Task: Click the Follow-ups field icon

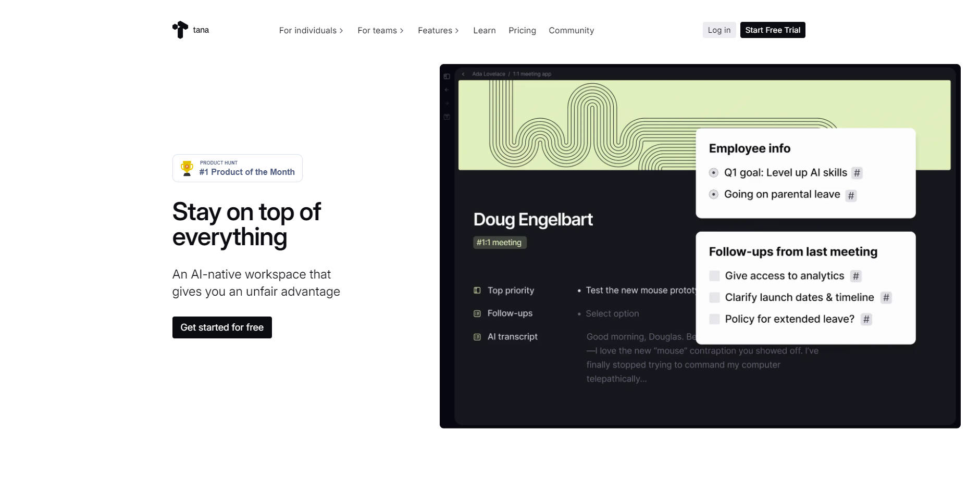Action: tap(477, 313)
